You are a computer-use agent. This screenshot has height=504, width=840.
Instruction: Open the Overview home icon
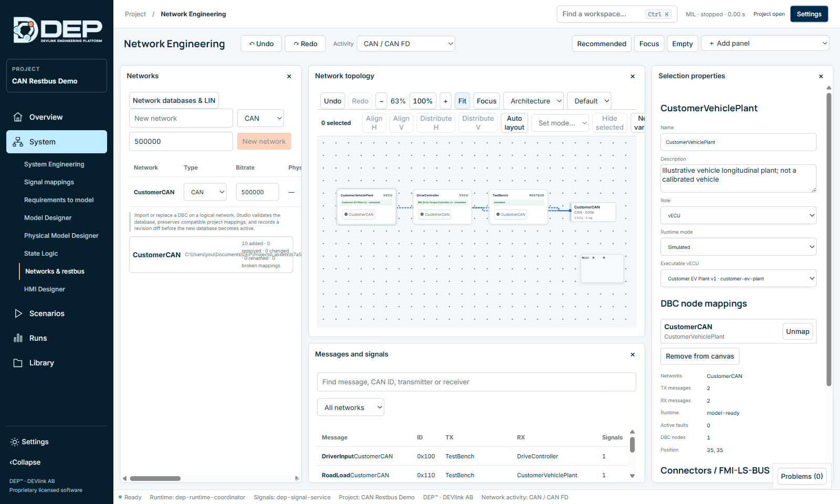point(18,117)
